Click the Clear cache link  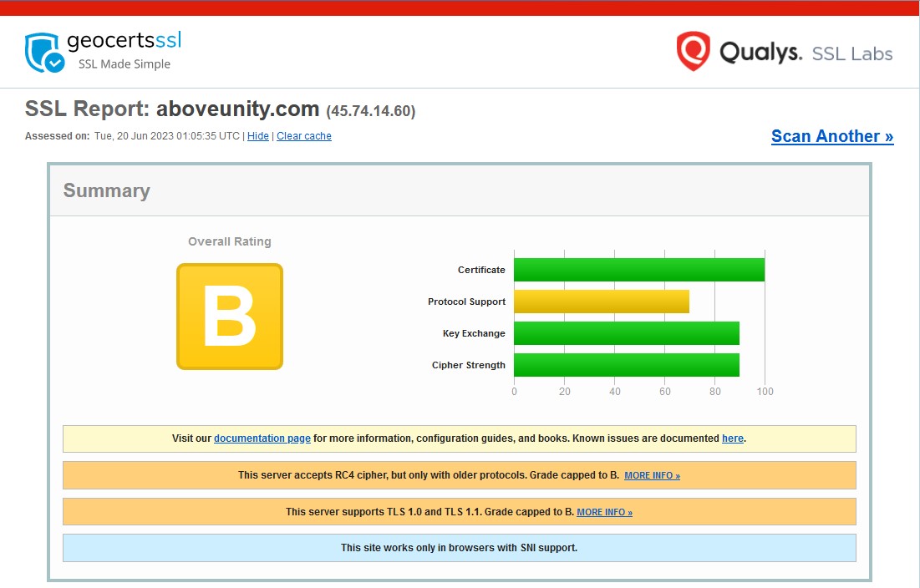(x=304, y=136)
